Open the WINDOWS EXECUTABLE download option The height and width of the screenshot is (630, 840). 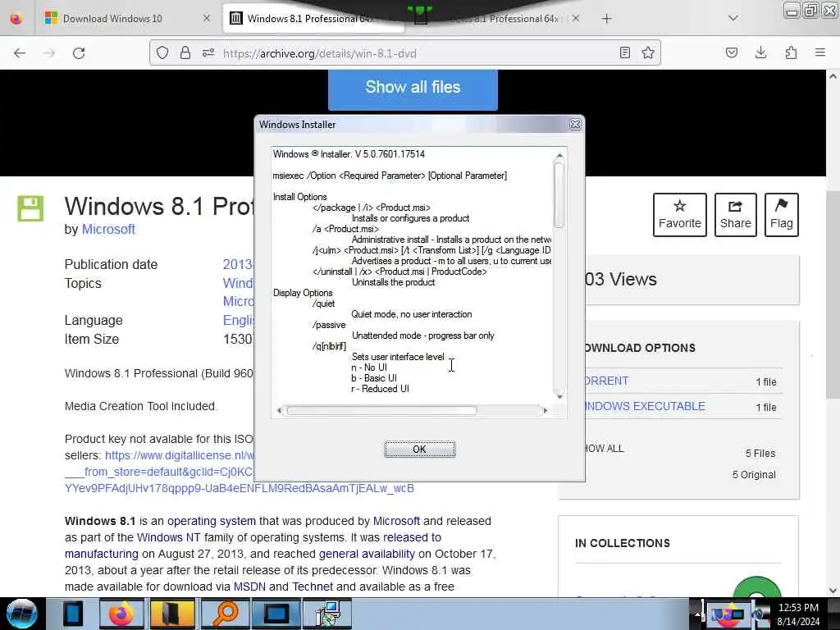point(645,406)
